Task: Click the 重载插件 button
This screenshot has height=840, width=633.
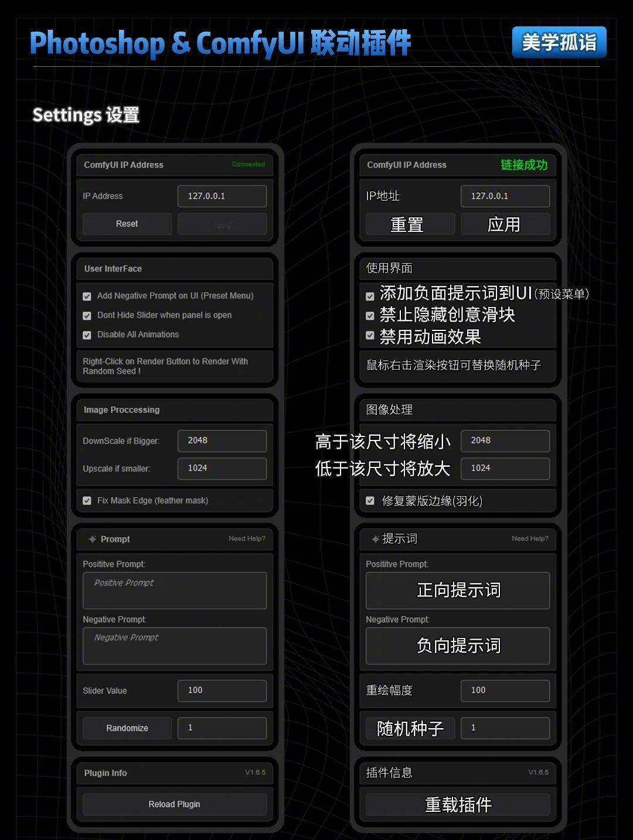Action: tap(458, 804)
